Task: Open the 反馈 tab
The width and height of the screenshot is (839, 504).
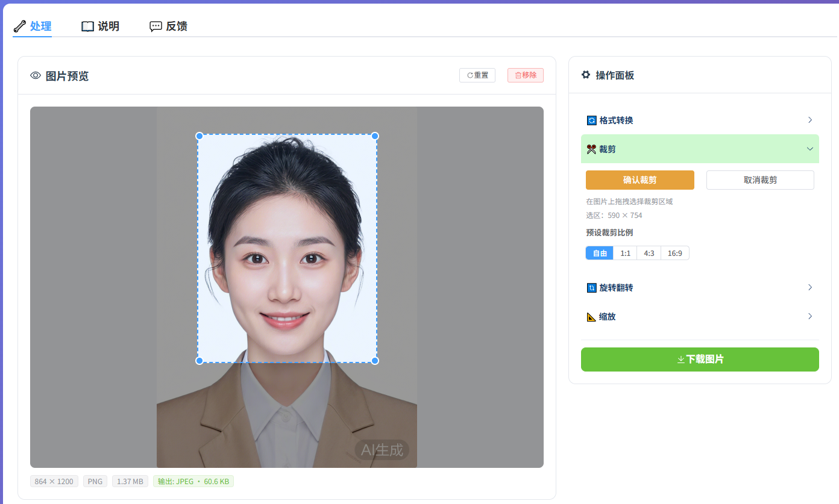Action: tap(169, 26)
